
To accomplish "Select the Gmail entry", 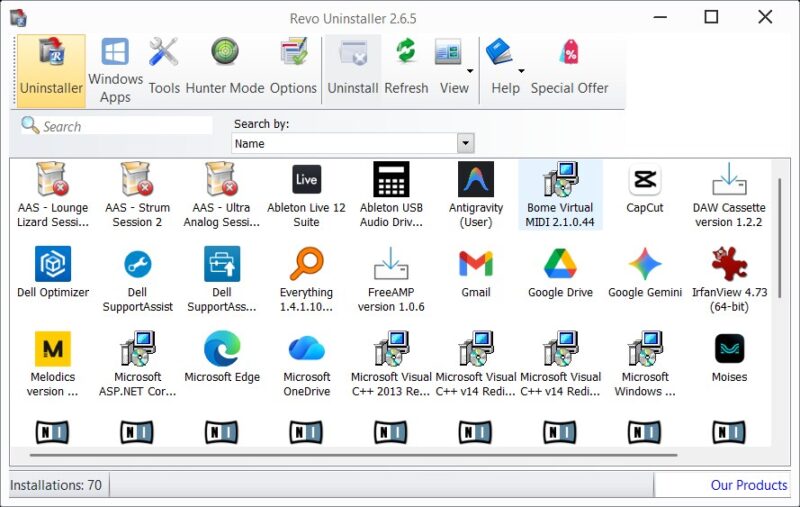I will pos(476,272).
